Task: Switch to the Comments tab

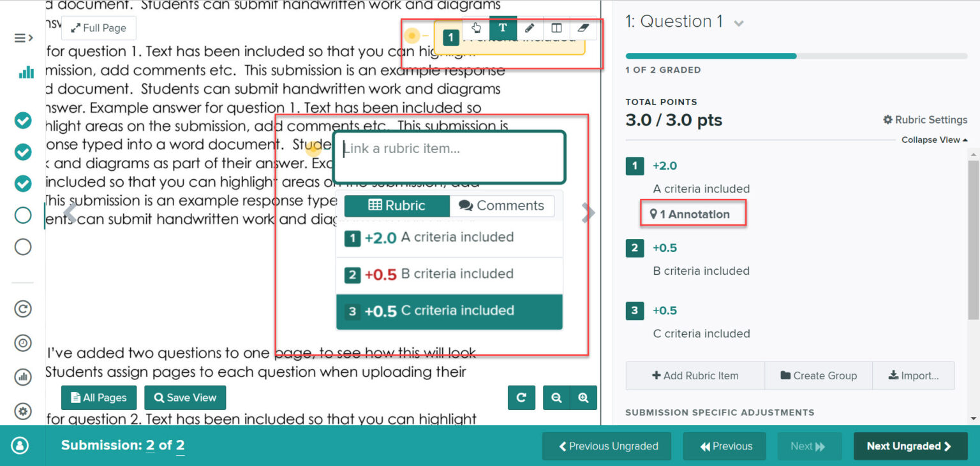Action: [503, 205]
